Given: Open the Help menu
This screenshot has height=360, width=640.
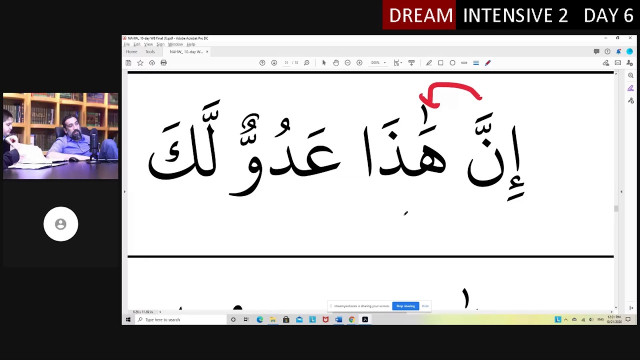Looking at the screenshot, I should click(x=191, y=44).
